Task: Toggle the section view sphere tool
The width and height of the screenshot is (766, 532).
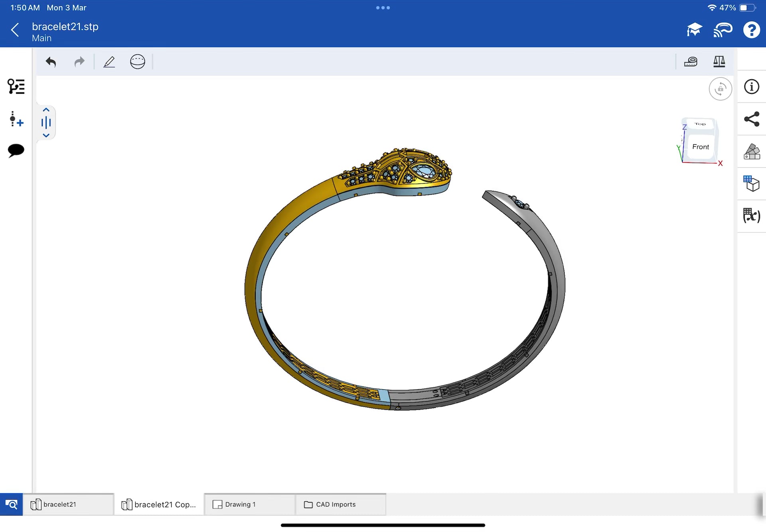Action: pyautogui.click(x=138, y=62)
